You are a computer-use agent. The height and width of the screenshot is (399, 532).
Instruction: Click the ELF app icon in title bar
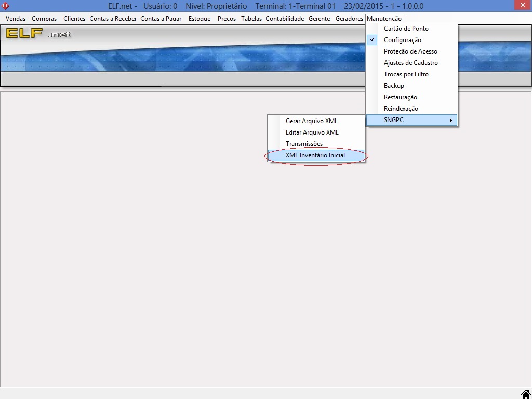5,6
